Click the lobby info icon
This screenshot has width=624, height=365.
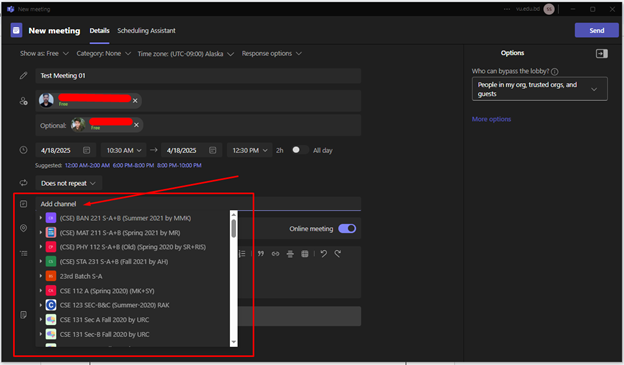[554, 72]
